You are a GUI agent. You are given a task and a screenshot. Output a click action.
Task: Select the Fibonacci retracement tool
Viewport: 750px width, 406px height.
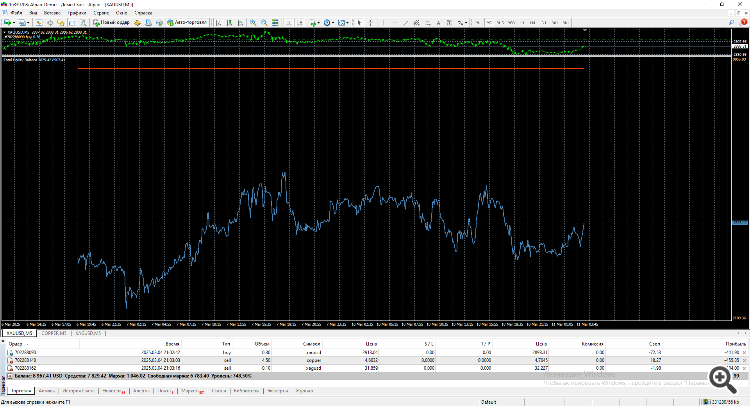coord(428,22)
